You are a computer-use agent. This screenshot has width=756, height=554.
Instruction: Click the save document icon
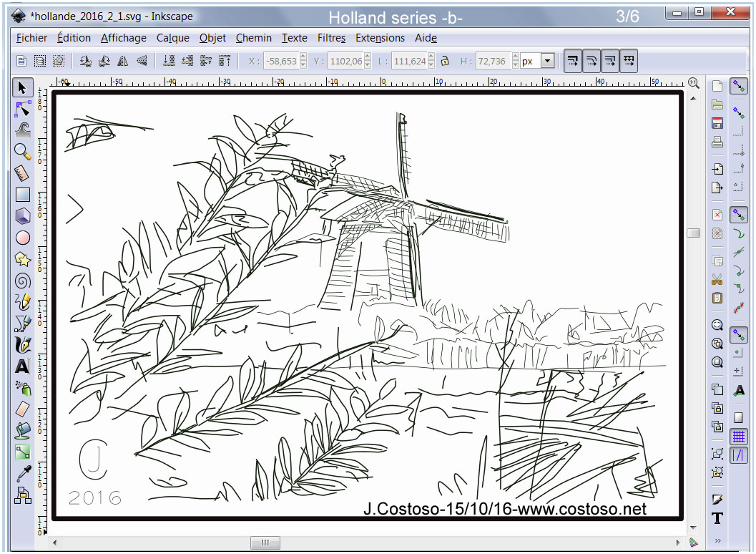pos(717,123)
